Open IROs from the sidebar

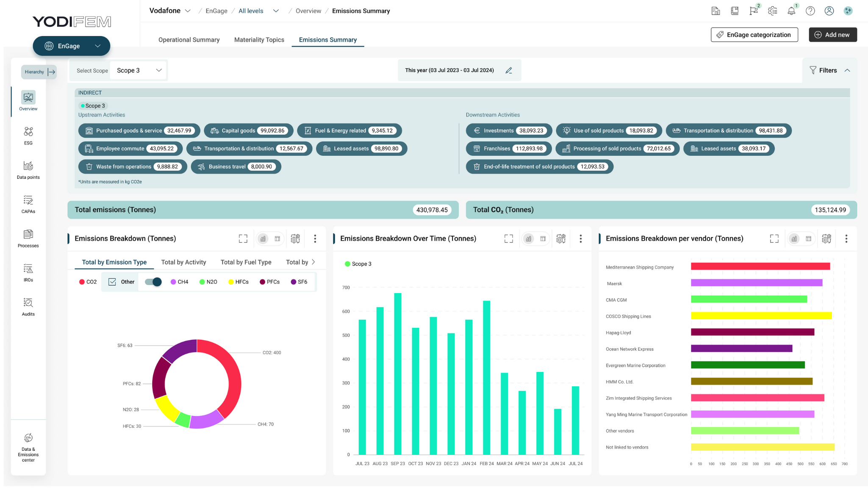point(28,273)
